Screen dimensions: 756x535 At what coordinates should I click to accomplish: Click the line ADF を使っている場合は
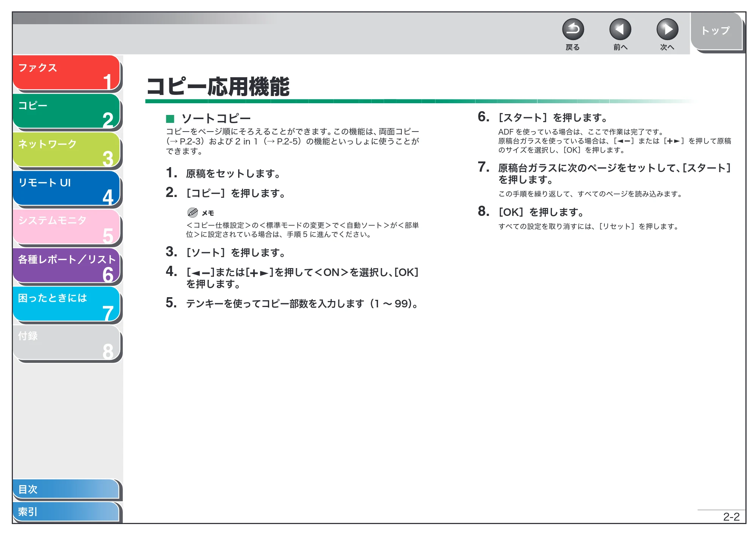(581, 132)
